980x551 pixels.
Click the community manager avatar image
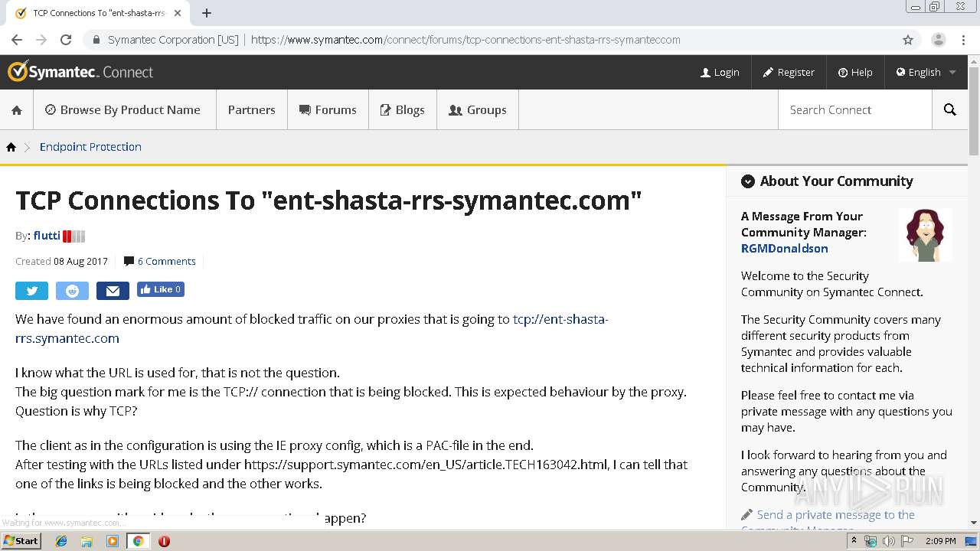pos(925,235)
